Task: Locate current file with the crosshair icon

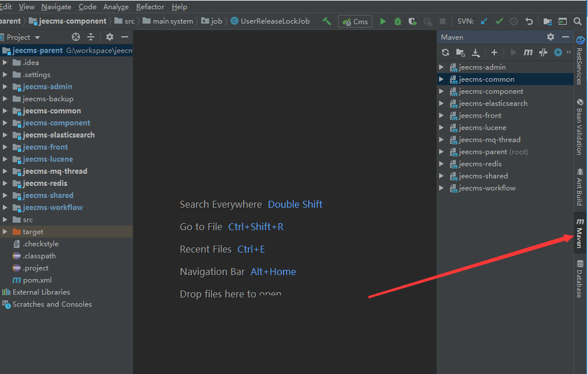Action: [76, 37]
